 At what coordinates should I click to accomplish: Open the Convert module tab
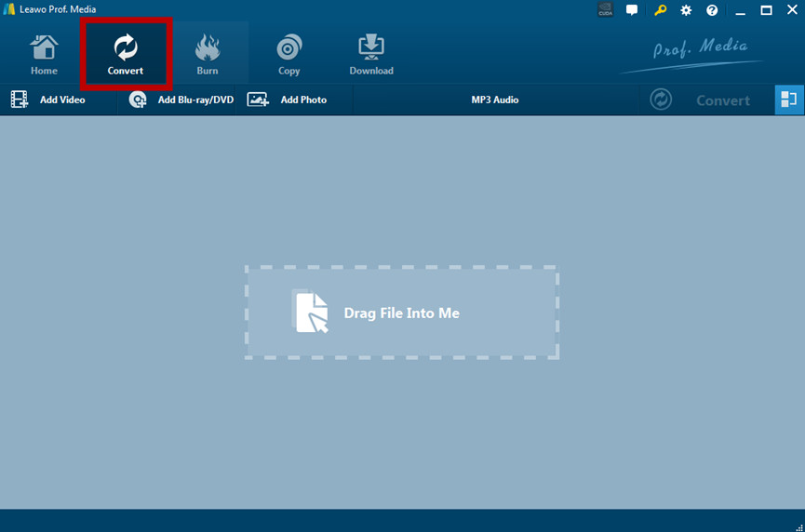[126, 54]
